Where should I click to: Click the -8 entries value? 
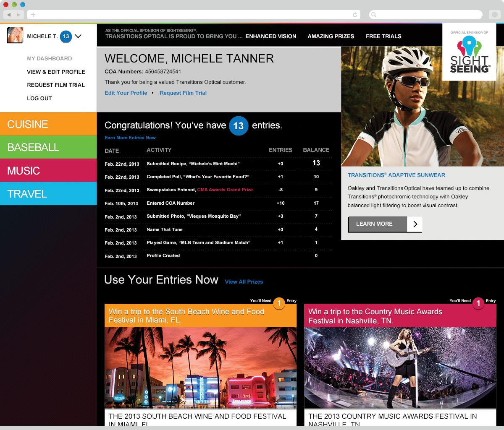click(x=281, y=190)
